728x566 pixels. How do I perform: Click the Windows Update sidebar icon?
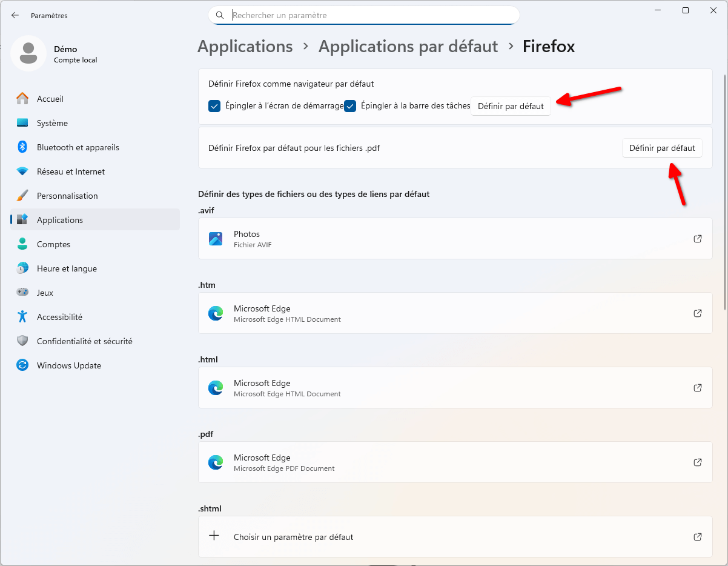pyautogui.click(x=22, y=365)
